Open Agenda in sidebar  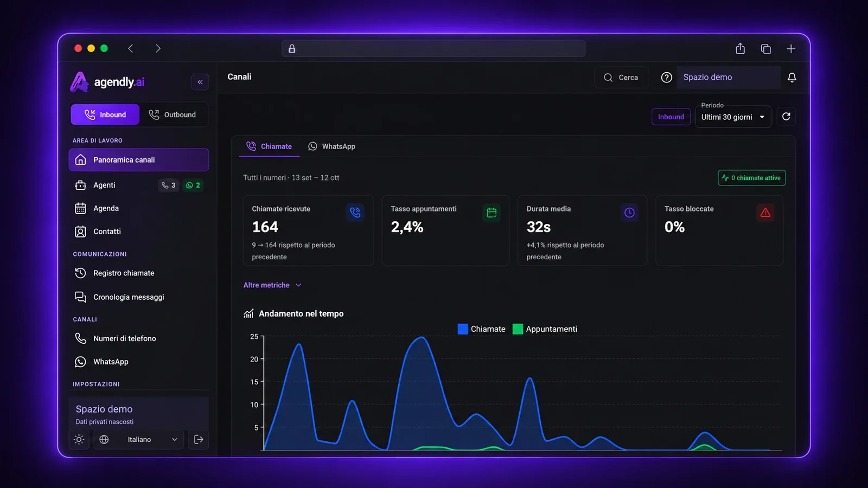(139, 208)
